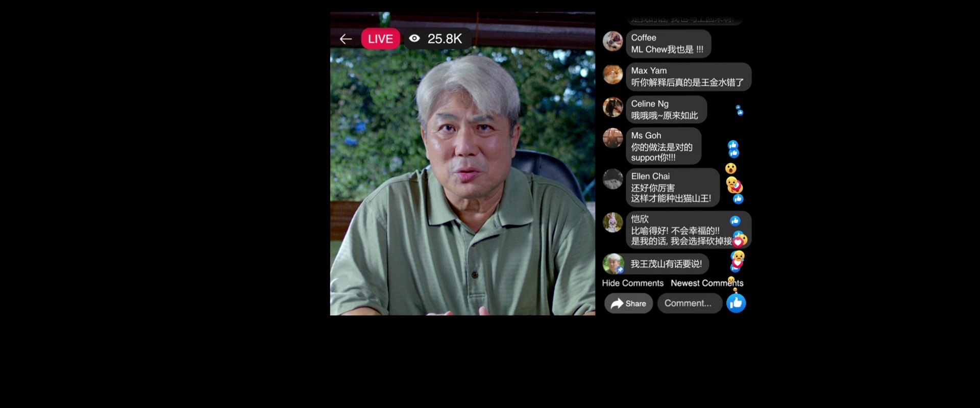Screen dimensions: 980x408
Task: Click the comment 听你解释后真的是王金水错了
Action: pyautogui.click(x=688, y=83)
